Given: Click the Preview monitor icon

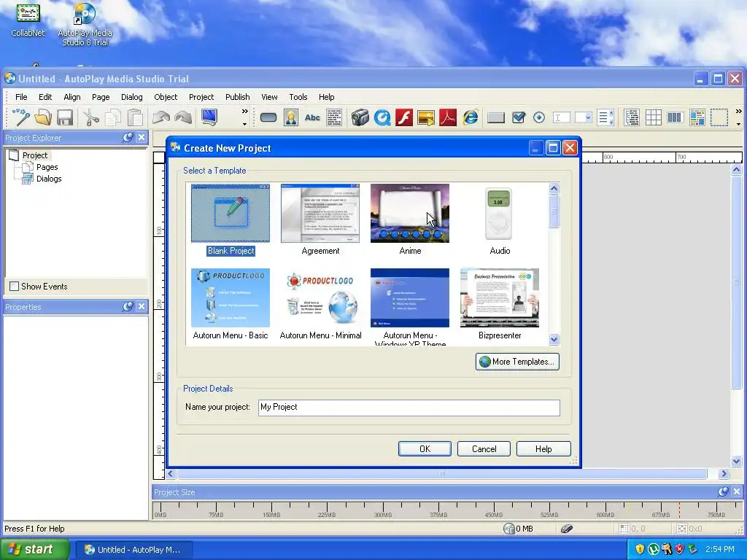Looking at the screenshot, I should (x=209, y=117).
